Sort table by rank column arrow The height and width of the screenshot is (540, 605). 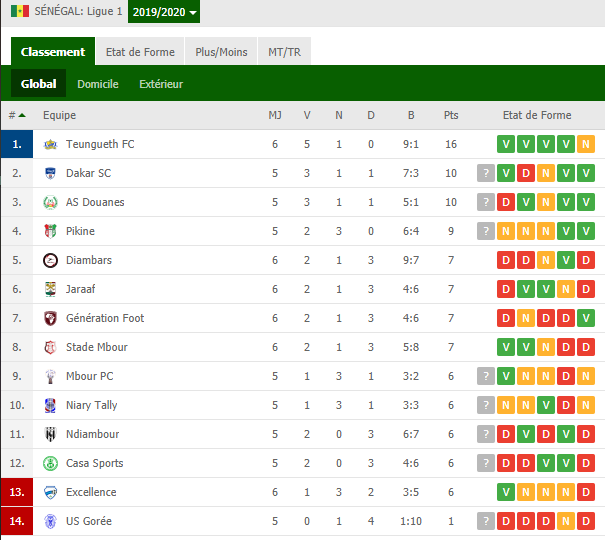[x=22, y=115]
